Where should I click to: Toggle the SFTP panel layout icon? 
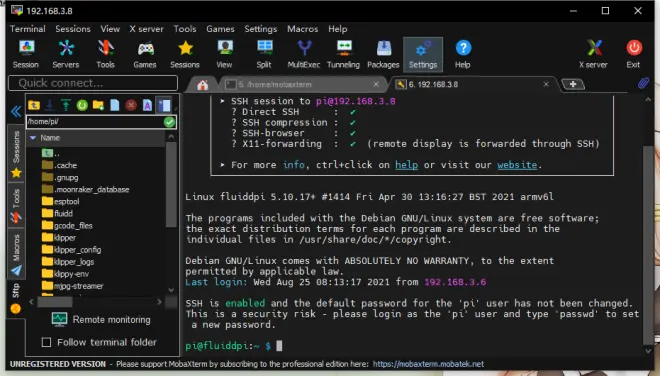coord(164,105)
